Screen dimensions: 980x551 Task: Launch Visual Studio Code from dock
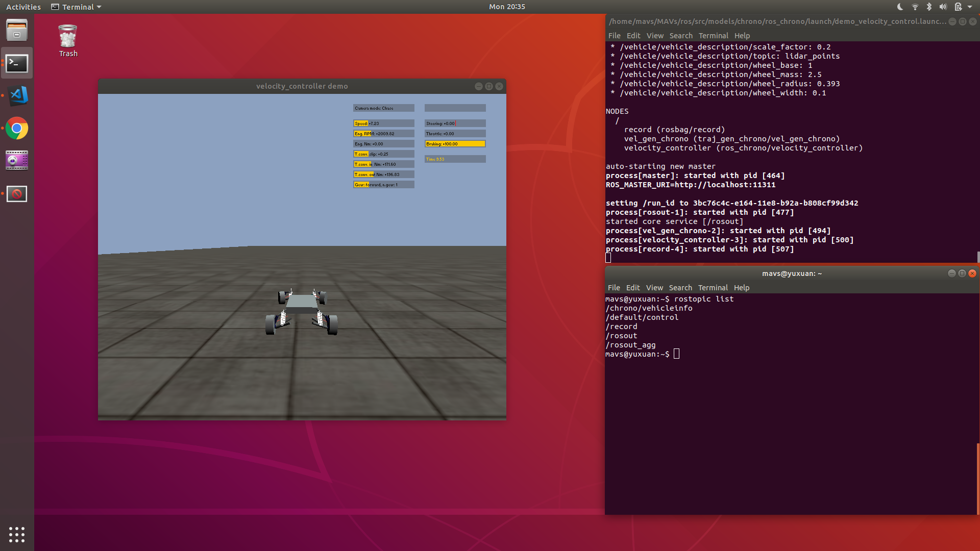[x=17, y=96]
